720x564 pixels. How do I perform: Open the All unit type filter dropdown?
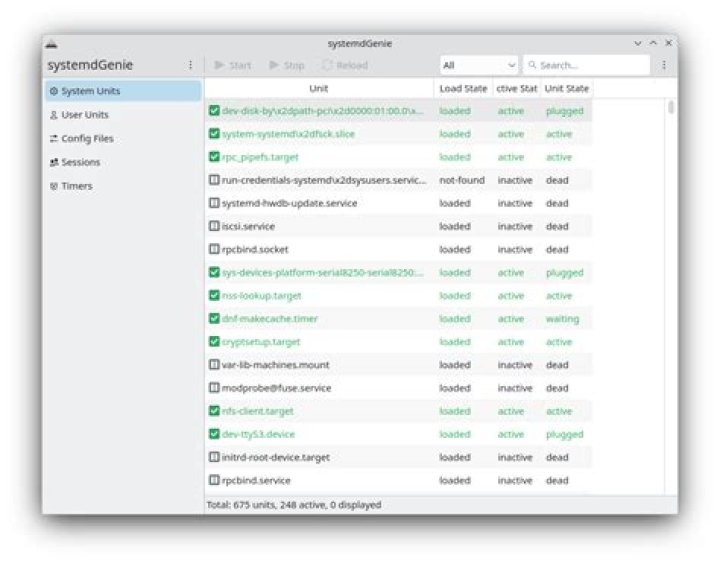coord(479,65)
